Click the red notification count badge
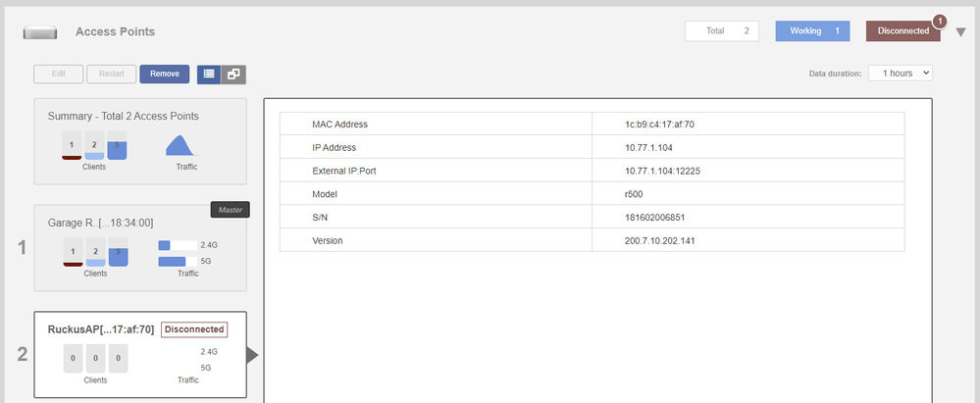980x403 pixels. pos(939,21)
